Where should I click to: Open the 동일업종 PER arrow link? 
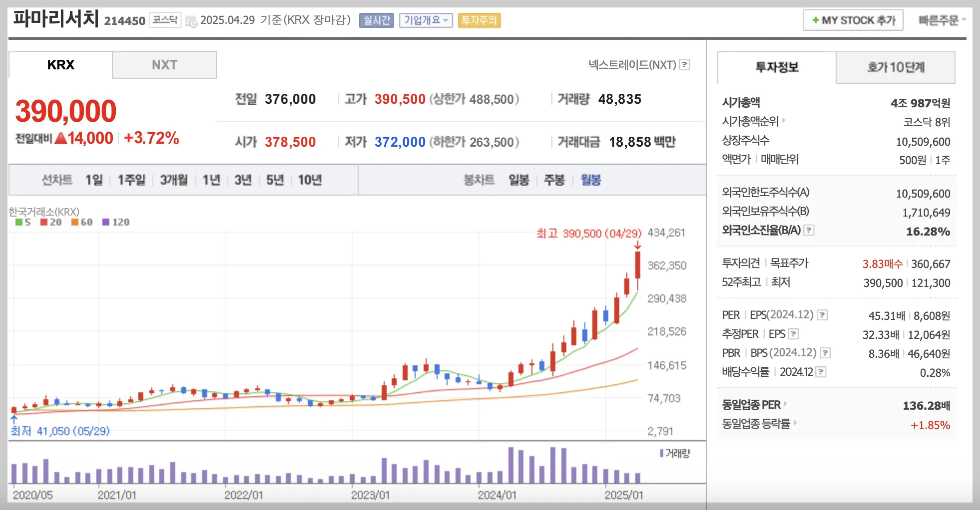click(x=754, y=405)
